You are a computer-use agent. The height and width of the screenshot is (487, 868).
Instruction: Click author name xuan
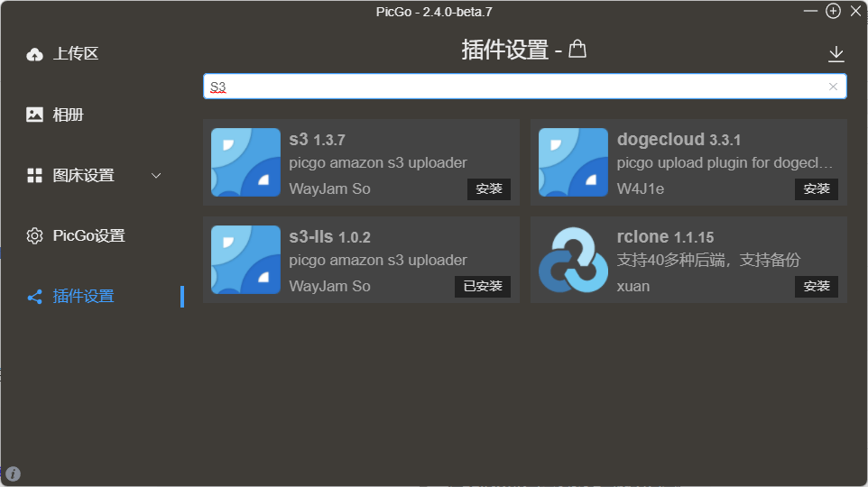(633, 286)
